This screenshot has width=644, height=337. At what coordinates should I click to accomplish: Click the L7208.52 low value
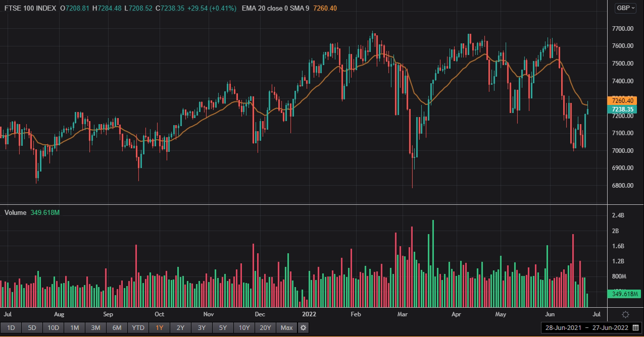(x=139, y=8)
